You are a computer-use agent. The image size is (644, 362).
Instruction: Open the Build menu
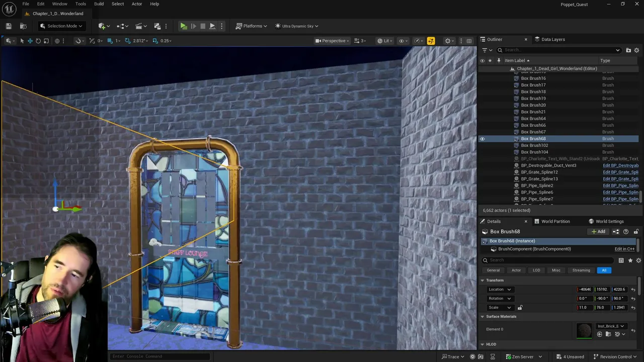[x=99, y=4]
